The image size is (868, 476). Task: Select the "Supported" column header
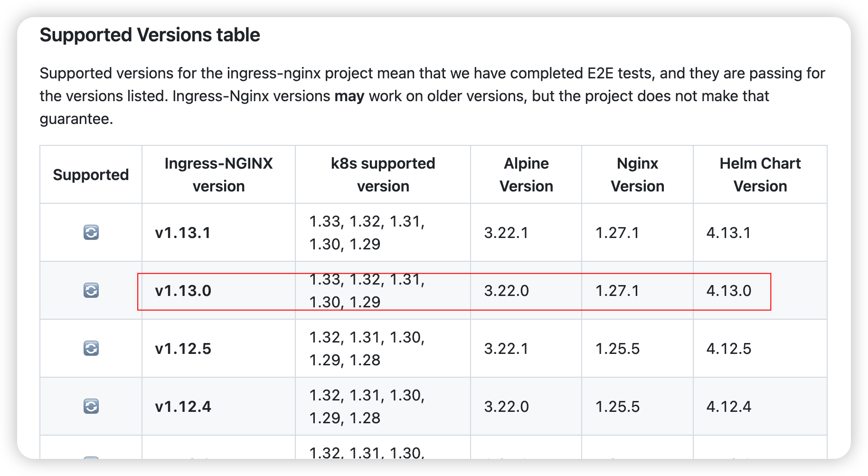click(91, 175)
